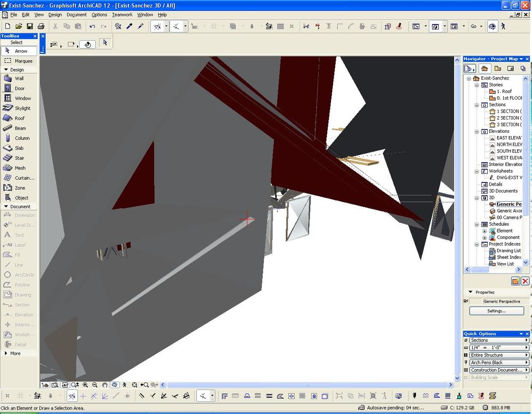Click the Open file icon

[19, 26]
